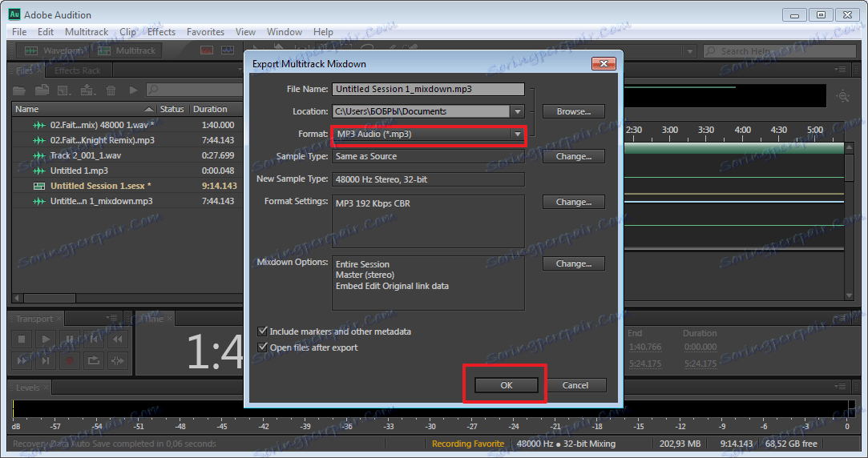
Task: Open the Favorites menu
Action: click(x=205, y=32)
